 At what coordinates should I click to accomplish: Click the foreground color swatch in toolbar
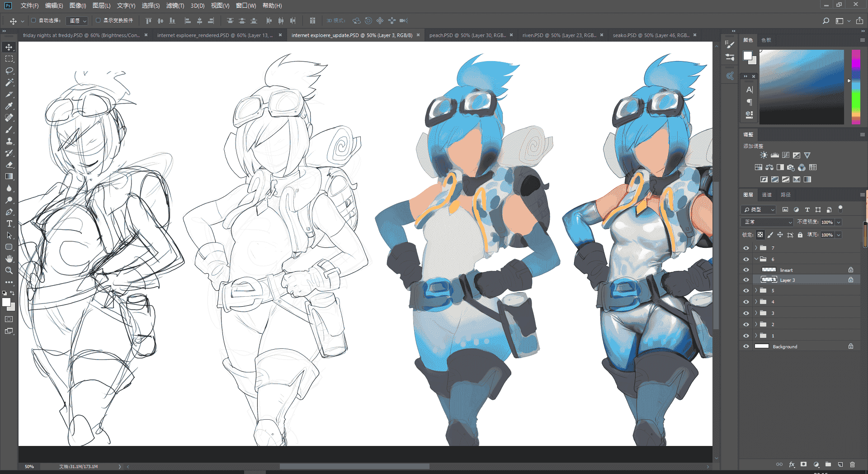(x=6, y=303)
